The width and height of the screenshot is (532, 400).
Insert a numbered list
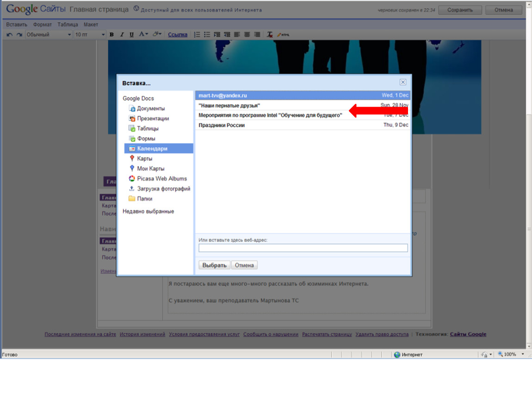click(x=197, y=35)
